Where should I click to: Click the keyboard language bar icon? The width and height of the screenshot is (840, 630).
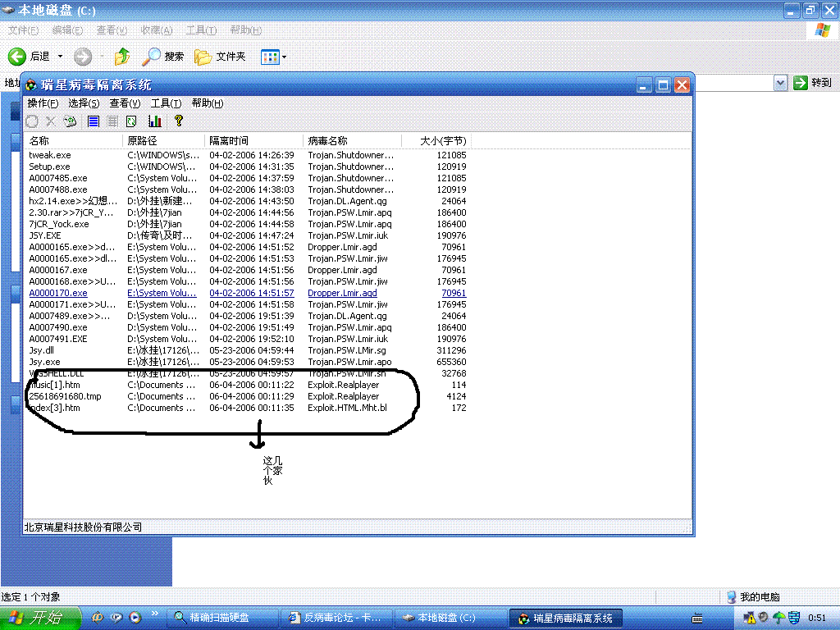(x=697, y=619)
